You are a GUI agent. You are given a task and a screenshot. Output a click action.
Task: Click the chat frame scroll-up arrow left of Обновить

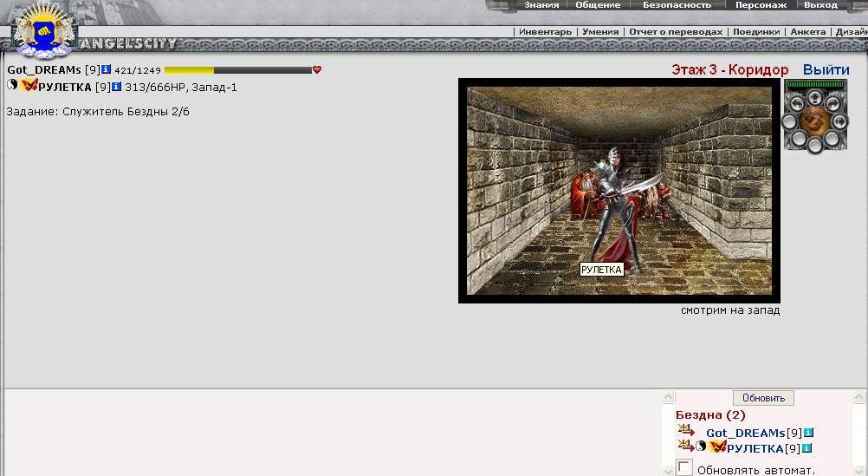coord(668,397)
